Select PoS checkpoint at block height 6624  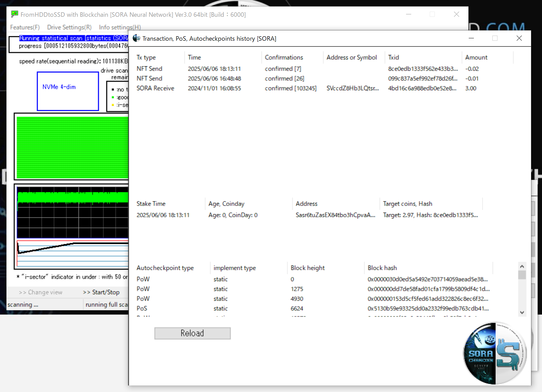[313, 309]
